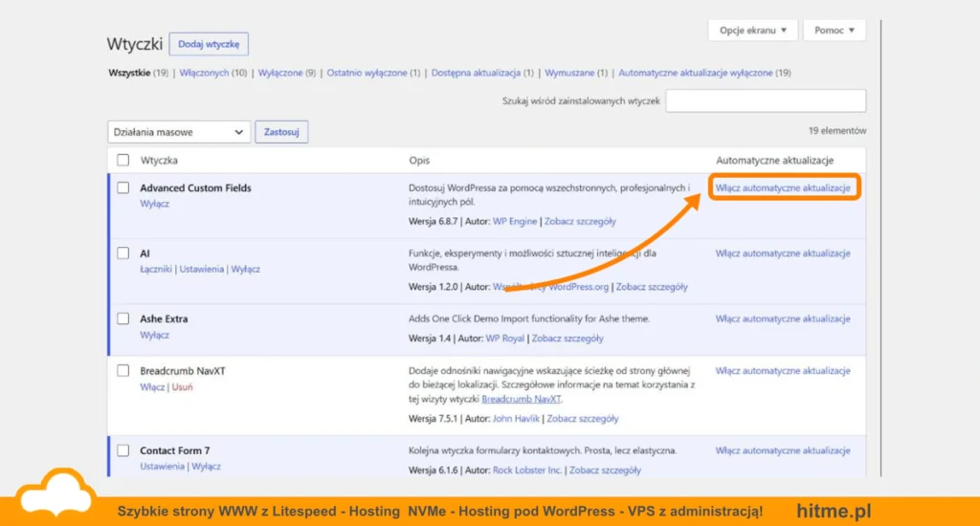
Task: Tick the Breadcrumb NavXT checkbox
Action: (123, 370)
